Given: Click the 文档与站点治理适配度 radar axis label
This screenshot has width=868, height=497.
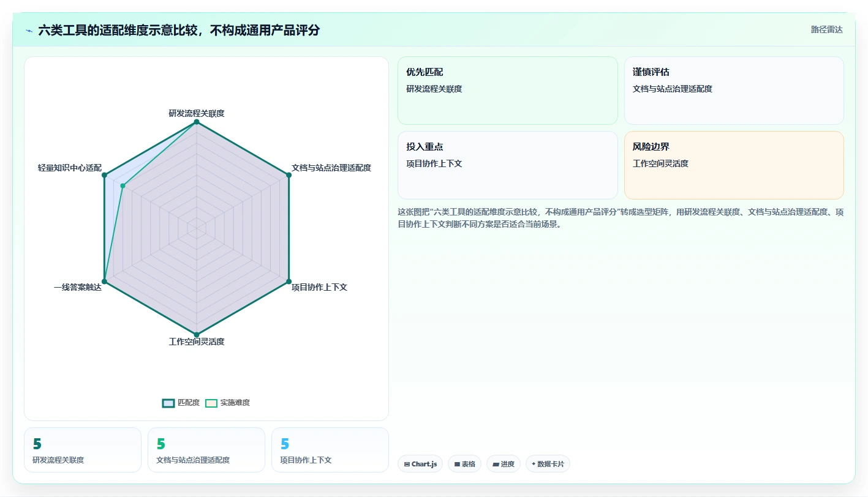Looking at the screenshot, I should [331, 168].
